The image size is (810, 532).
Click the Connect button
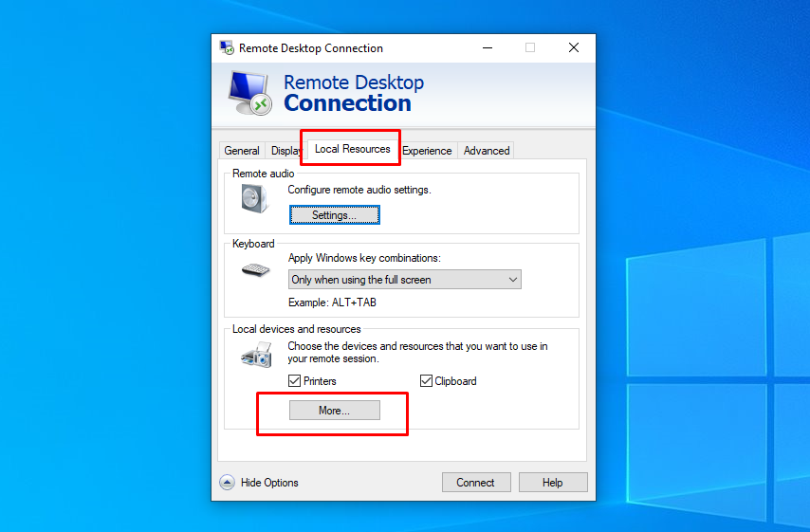coord(476,482)
